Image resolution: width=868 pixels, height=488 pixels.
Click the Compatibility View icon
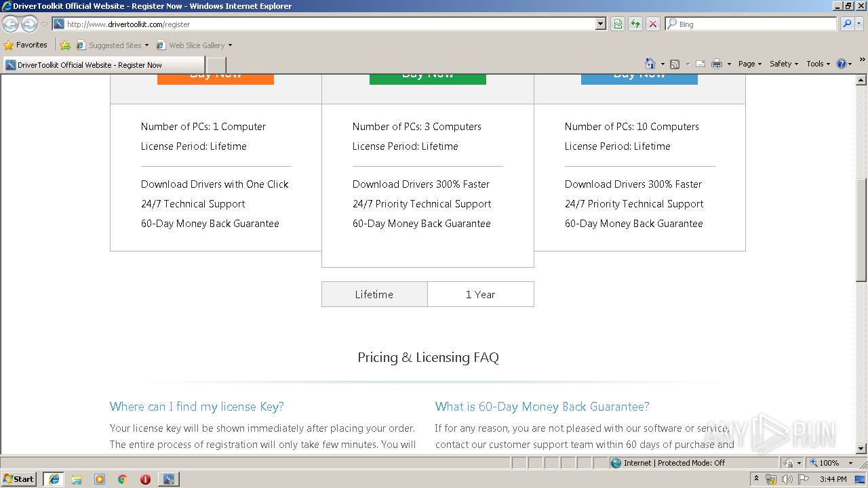(618, 24)
